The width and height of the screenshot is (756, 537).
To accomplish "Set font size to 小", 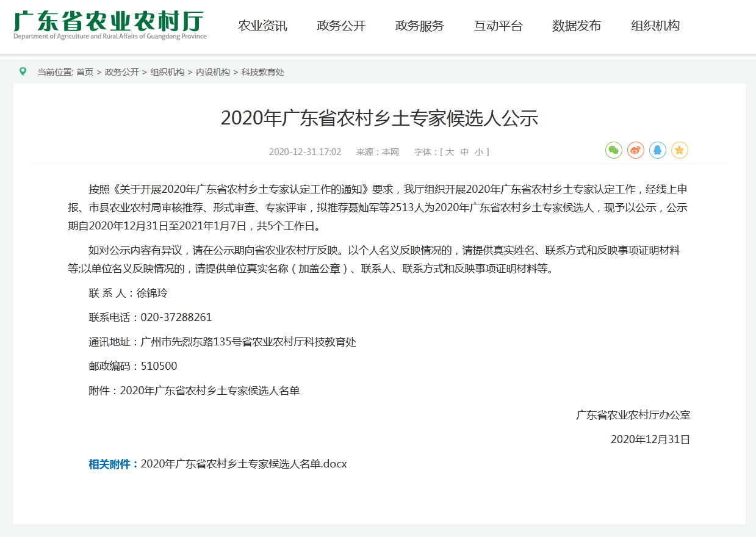I will pos(479,152).
